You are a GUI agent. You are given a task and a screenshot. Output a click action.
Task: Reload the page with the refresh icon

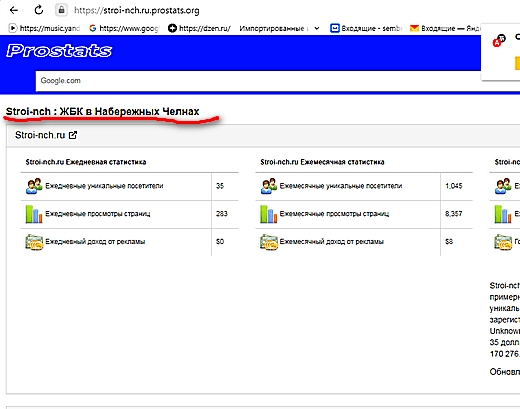click(x=39, y=10)
